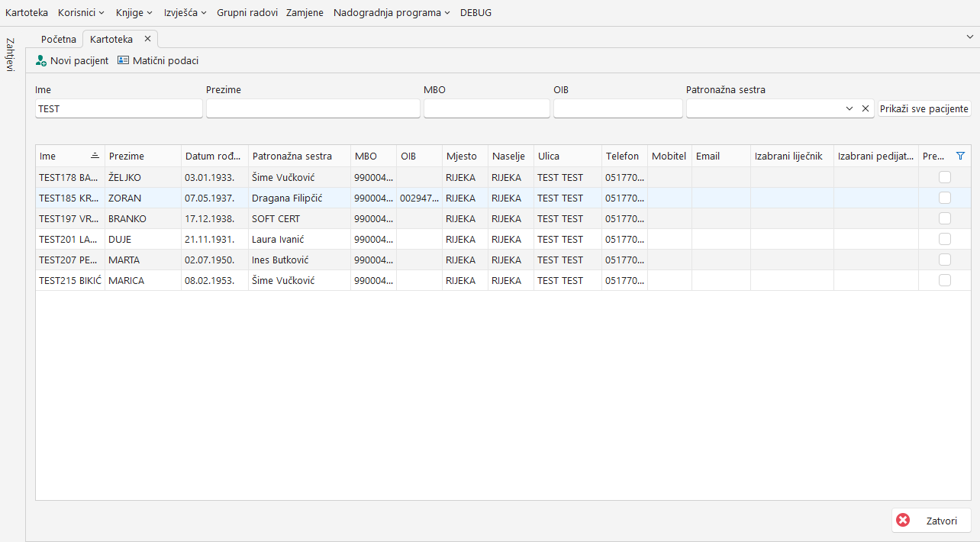
Task: Focus the Ime input field
Action: pyautogui.click(x=119, y=109)
